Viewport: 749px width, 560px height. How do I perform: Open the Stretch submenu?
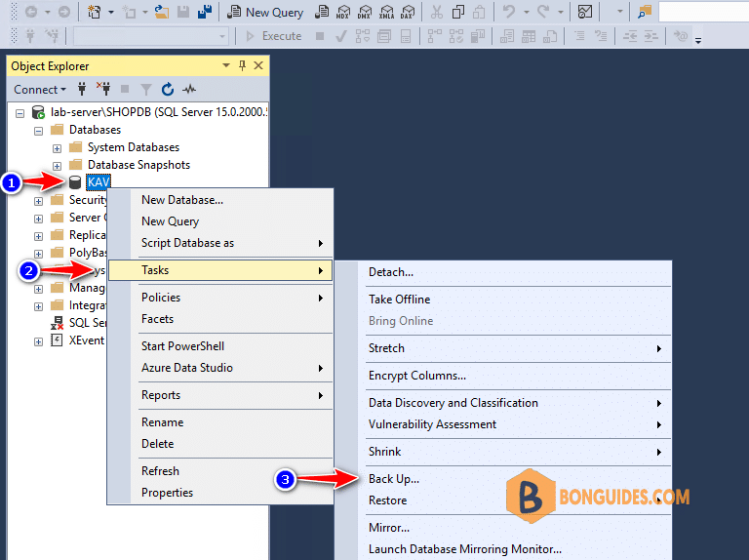pyautogui.click(x=503, y=348)
